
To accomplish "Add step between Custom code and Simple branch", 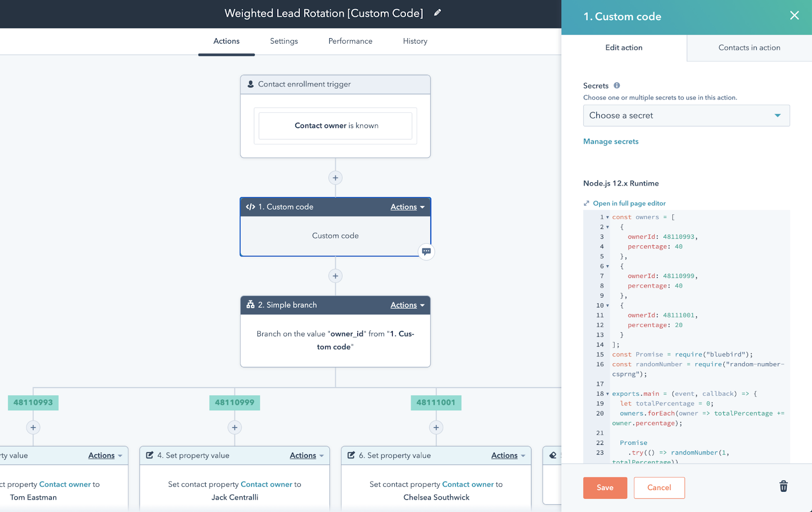I will (x=335, y=276).
